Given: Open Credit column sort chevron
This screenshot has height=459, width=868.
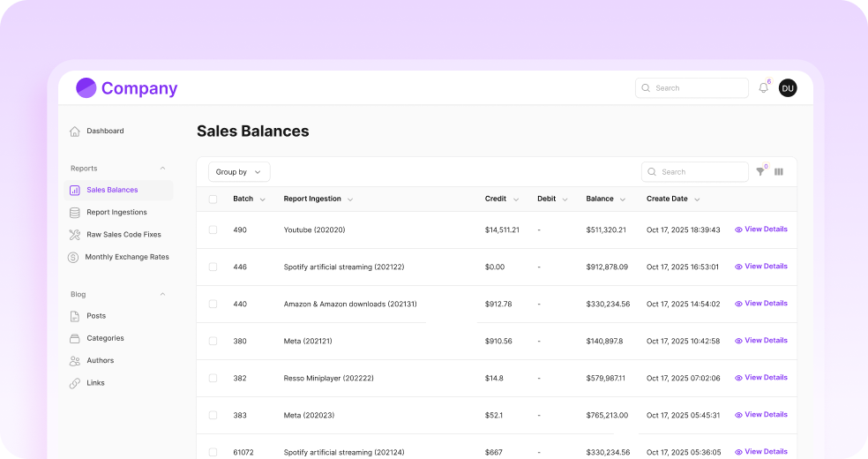Looking at the screenshot, I should click(x=516, y=199).
